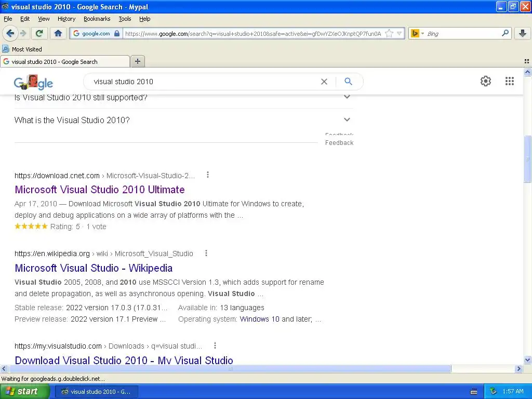This screenshot has width=532, height=399.
Task: Open the Edit menu
Action: (x=25, y=19)
